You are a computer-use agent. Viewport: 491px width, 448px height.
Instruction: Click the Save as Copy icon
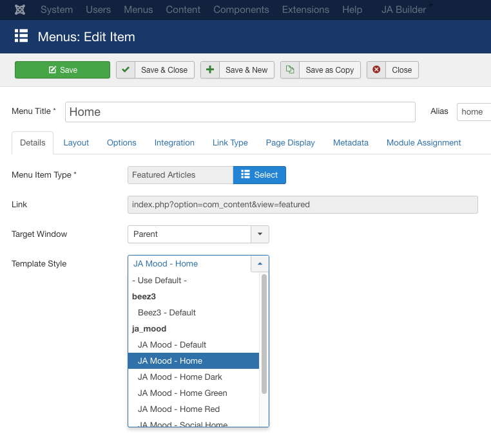pos(290,70)
